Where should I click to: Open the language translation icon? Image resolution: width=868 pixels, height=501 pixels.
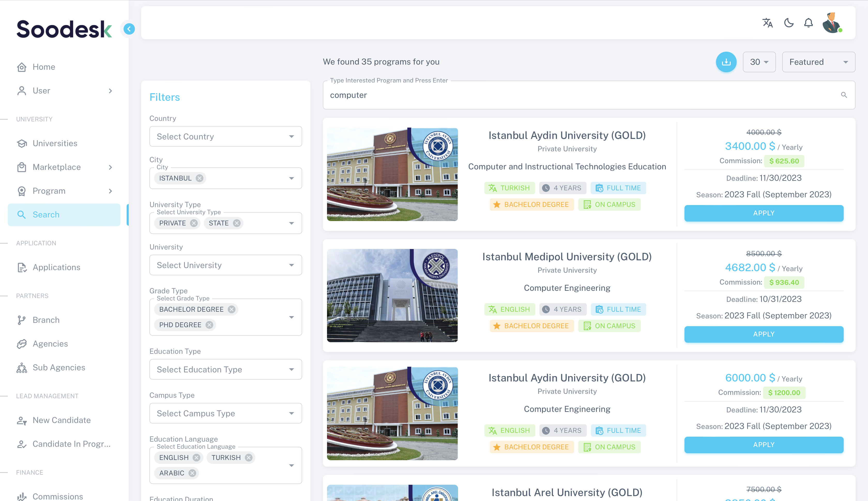tap(767, 23)
